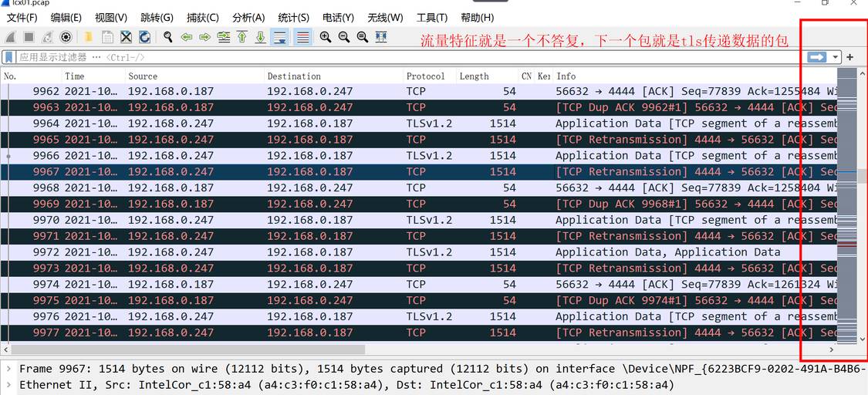Image resolution: width=868 pixels, height=395 pixels.
Task: Click the Go to specified packet icon
Action: coord(224,38)
